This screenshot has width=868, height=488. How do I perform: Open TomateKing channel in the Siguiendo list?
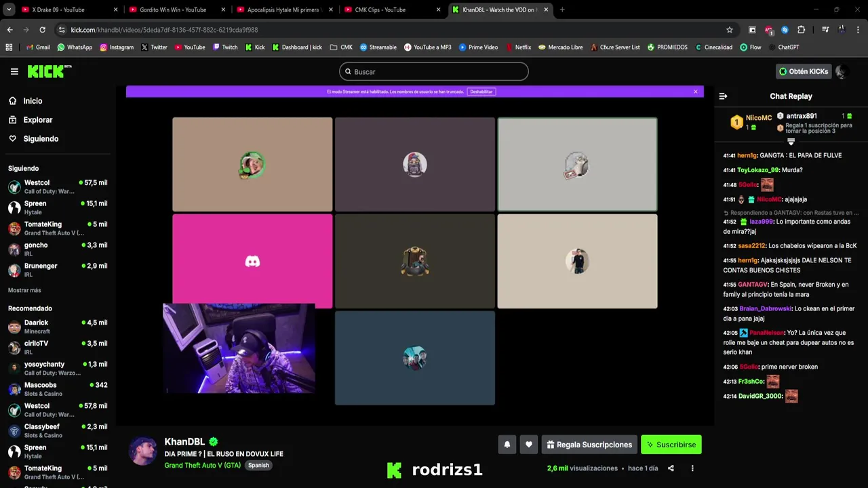pyautogui.click(x=57, y=228)
